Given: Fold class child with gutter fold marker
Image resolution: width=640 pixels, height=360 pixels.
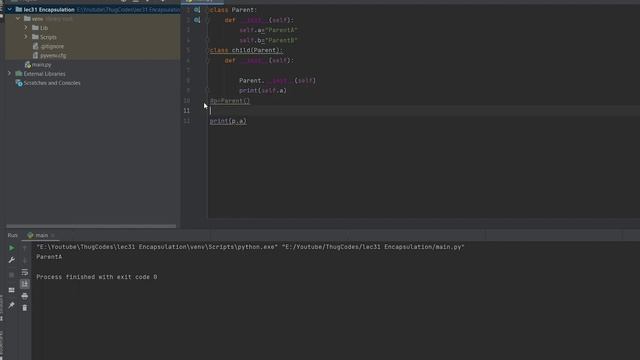Looking at the screenshot, I should pyautogui.click(x=207, y=50).
